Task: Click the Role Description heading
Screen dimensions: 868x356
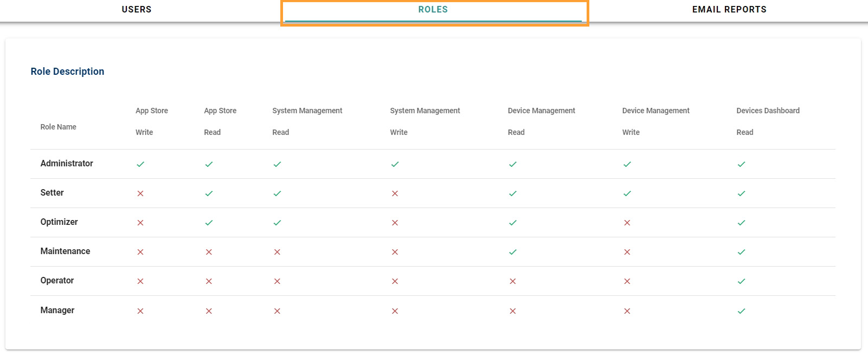Action: coord(67,72)
